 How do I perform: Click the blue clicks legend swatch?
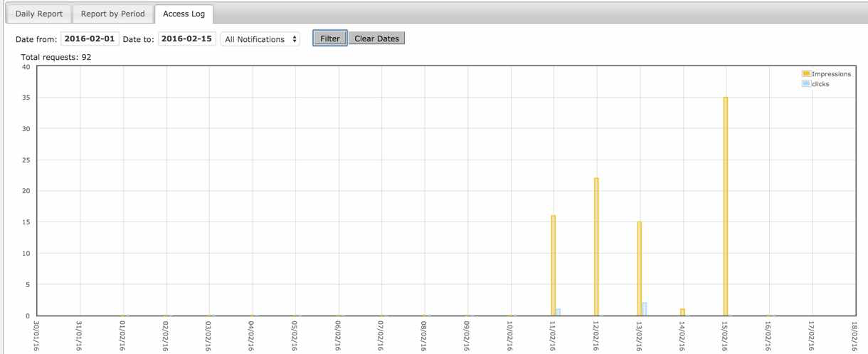tap(805, 83)
